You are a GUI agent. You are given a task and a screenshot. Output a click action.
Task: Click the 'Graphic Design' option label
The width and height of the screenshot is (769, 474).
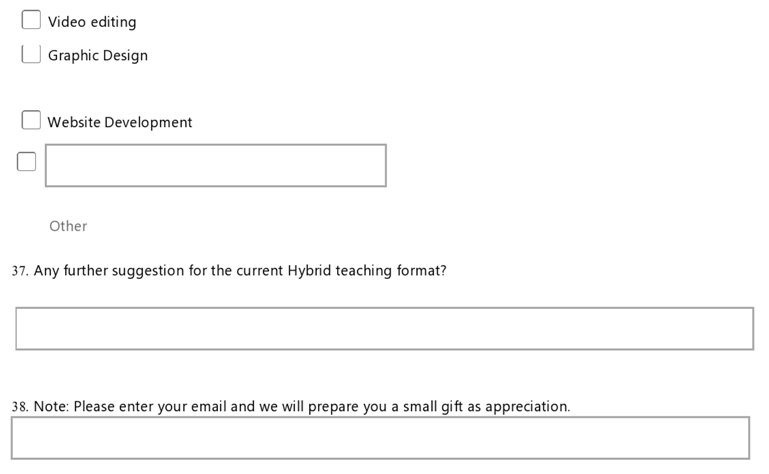tap(98, 56)
